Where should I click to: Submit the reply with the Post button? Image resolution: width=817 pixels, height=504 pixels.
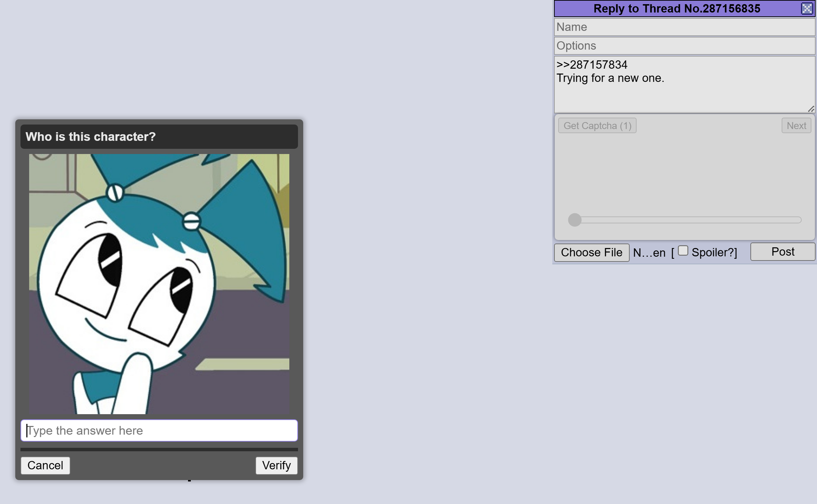pos(782,252)
